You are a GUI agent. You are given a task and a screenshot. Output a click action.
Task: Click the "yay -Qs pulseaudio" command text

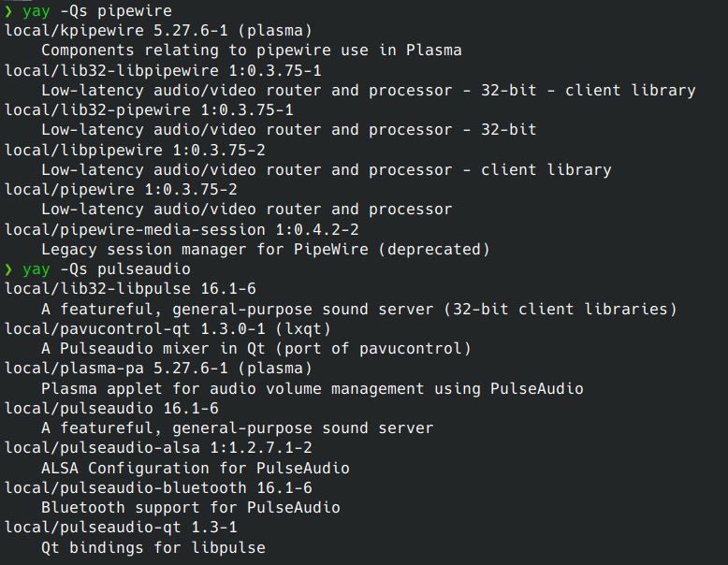(107, 268)
